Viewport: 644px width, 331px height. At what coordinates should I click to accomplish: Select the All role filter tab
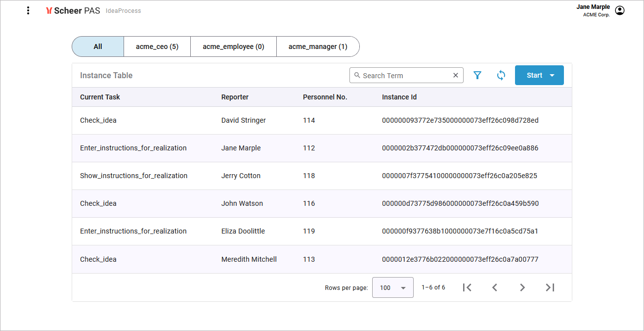tap(98, 47)
